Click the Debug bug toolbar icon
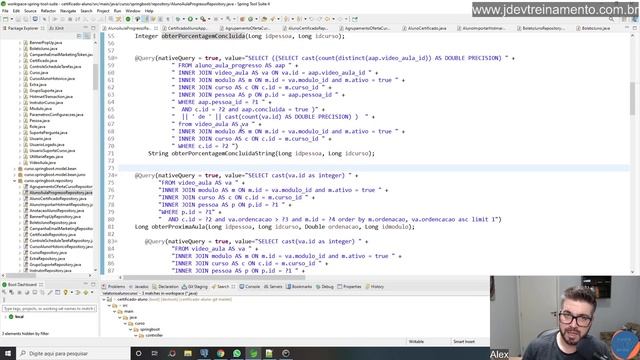The height and width of the screenshot is (360, 640). coord(177,19)
